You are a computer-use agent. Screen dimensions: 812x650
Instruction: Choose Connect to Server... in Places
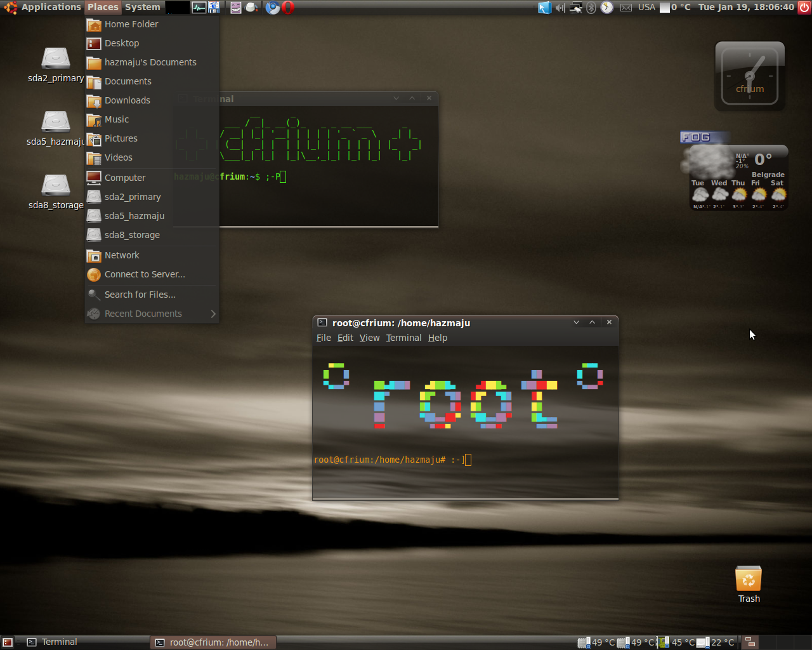pyautogui.click(x=152, y=274)
